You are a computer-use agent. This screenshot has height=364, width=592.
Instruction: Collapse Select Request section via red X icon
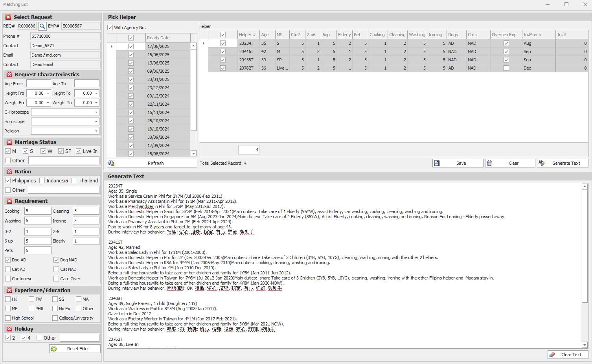[8, 17]
